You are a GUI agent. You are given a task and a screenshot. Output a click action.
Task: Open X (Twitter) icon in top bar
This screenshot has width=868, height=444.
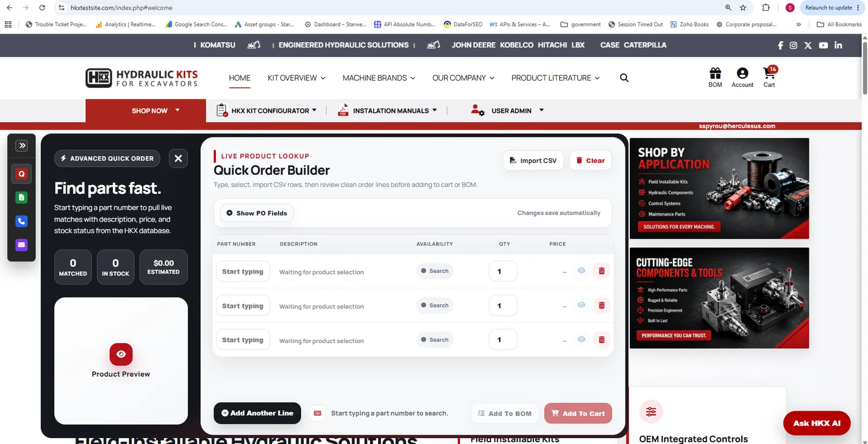tap(808, 46)
